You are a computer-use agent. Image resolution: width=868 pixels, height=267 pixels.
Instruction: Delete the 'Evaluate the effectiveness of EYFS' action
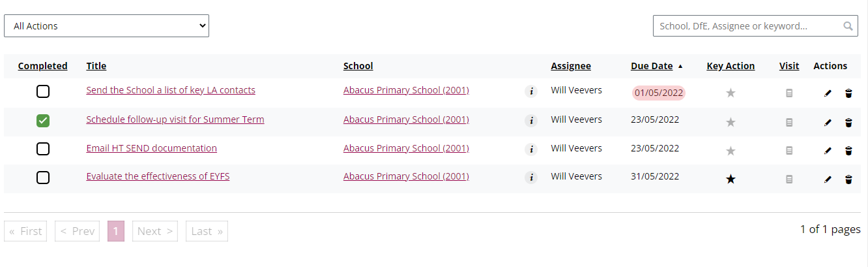coord(848,179)
